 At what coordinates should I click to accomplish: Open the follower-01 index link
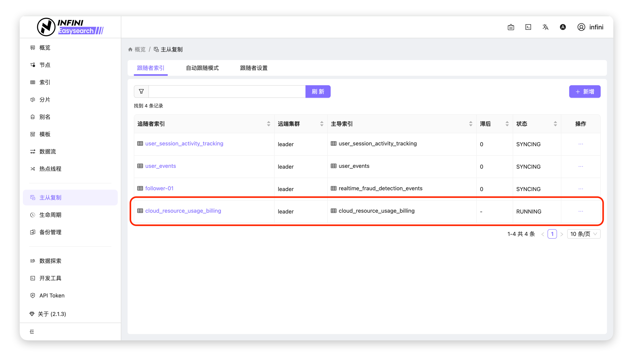pos(159,188)
